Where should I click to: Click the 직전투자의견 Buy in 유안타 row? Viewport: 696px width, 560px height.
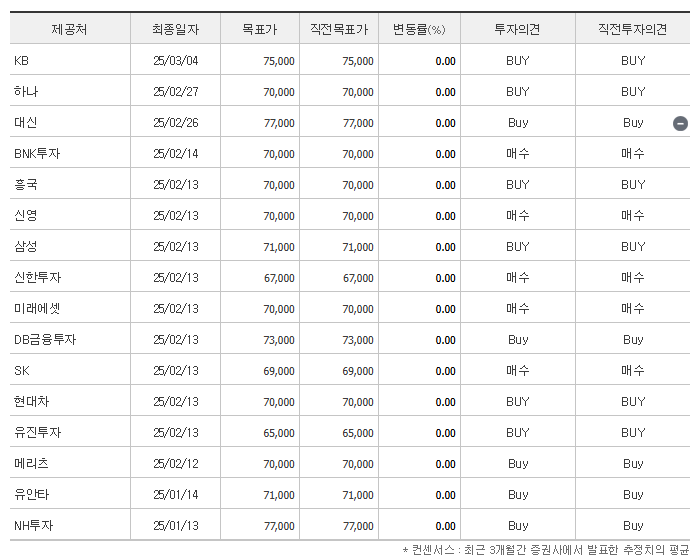coord(633,495)
